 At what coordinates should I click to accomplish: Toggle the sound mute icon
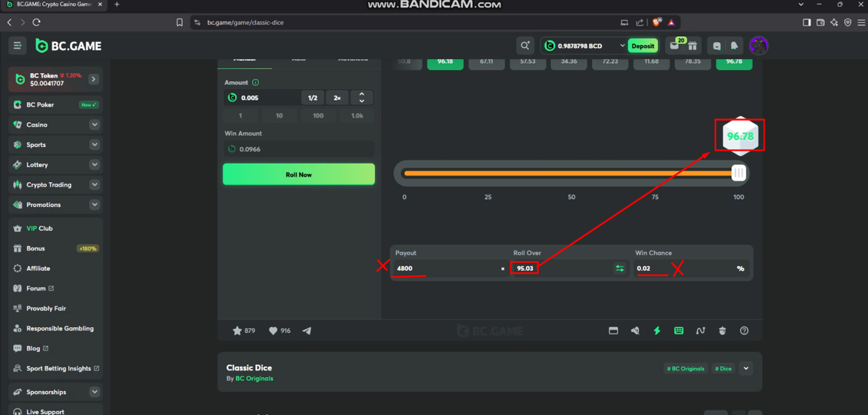[x=635, y=330]
